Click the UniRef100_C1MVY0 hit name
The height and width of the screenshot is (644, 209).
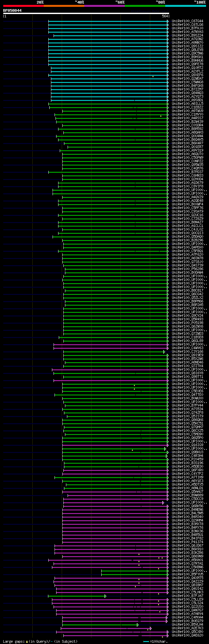tap(187, 115)
